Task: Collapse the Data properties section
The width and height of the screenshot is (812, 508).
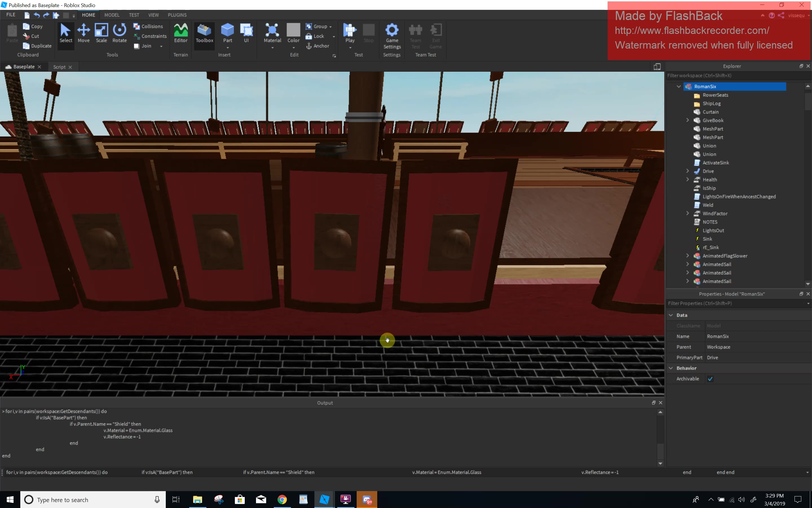Action: pyautogui.click(x=671, y=315)
